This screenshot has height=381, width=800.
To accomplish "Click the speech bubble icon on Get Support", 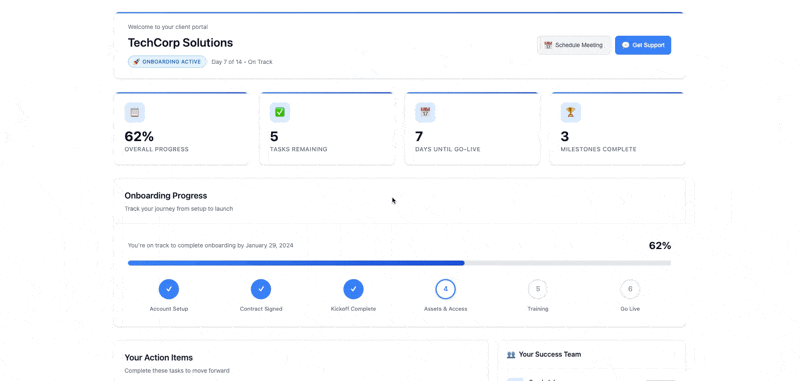I will (x=626, y=45).
